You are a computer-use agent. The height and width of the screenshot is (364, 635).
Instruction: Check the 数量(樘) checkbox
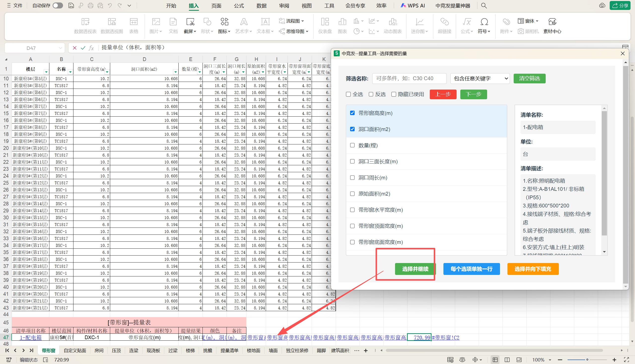pos(352,145)
